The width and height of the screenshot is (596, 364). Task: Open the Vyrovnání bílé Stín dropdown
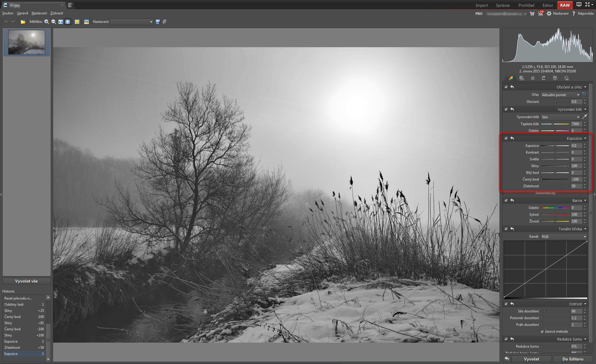560,117
